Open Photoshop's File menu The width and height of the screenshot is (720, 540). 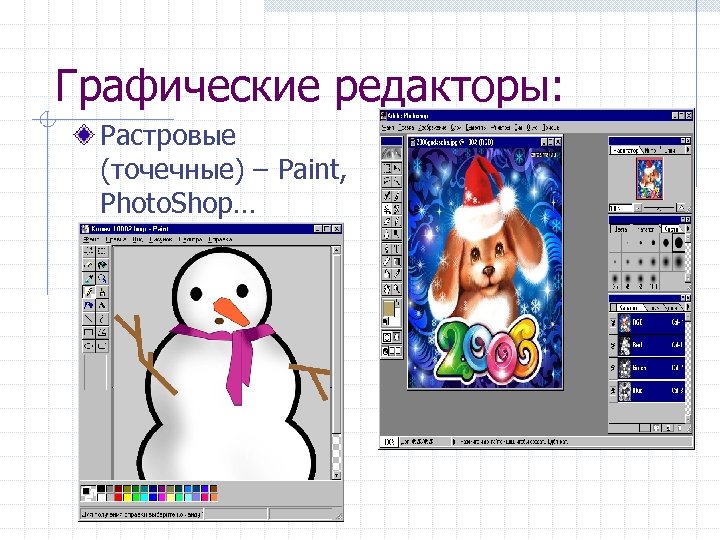coord(388,127)
